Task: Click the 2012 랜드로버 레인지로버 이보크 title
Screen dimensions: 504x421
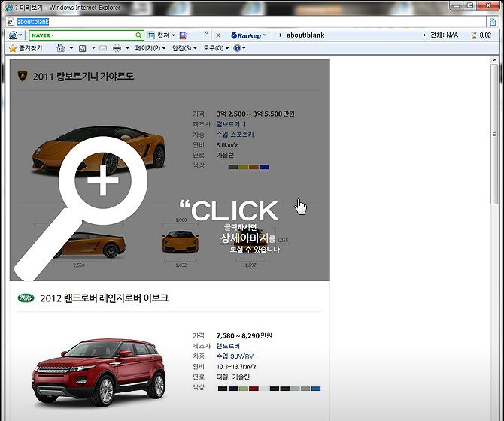Action: (104, 298)
